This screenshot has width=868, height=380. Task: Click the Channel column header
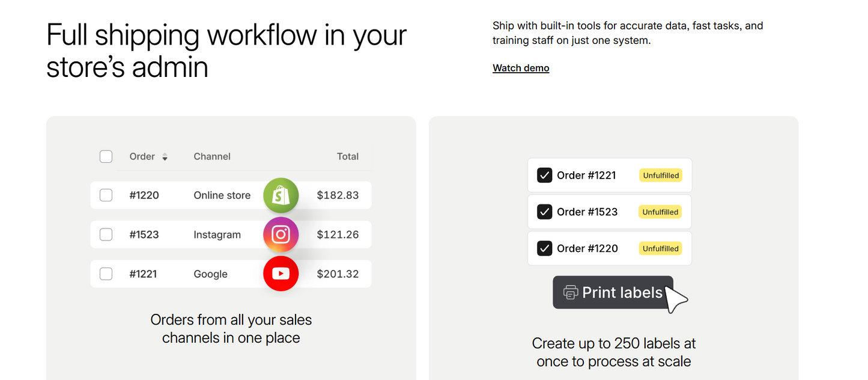click(212, 156)
